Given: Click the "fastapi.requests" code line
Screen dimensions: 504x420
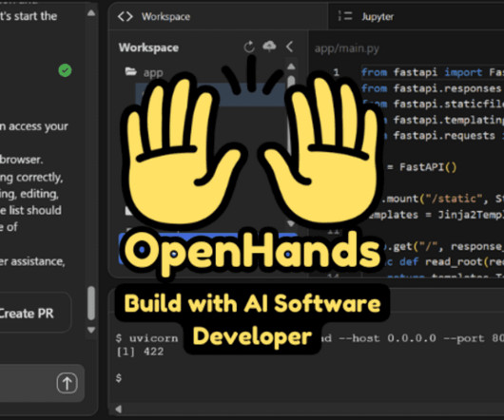Looking at the screenshot, I should click(x=443, y=136).
